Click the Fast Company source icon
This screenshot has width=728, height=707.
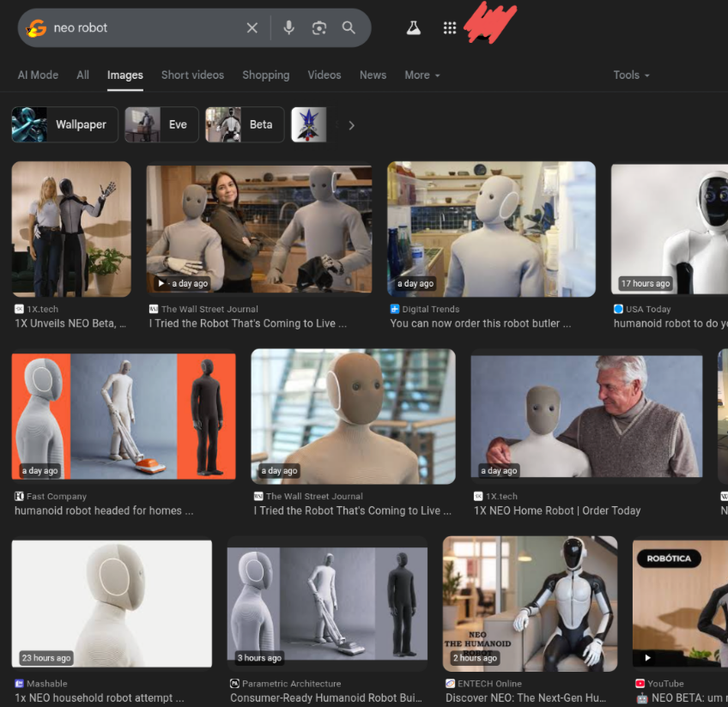tap(19, 497)
